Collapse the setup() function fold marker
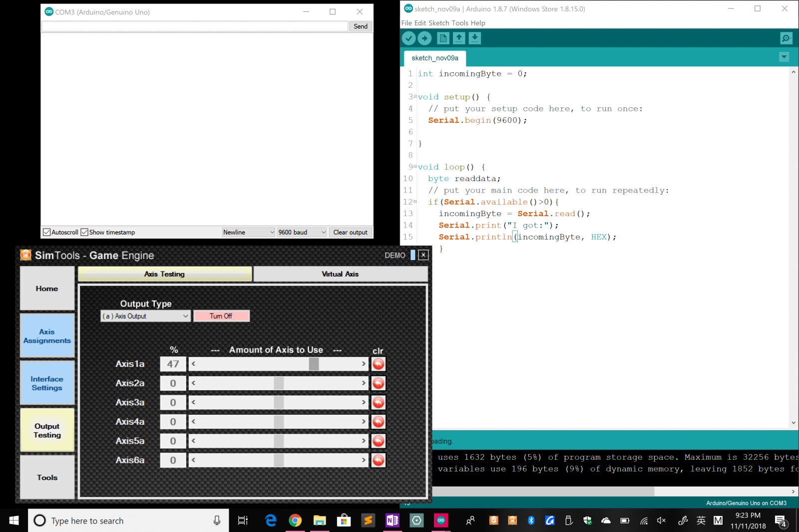This screenshot has width=799, height=532. 415,97
